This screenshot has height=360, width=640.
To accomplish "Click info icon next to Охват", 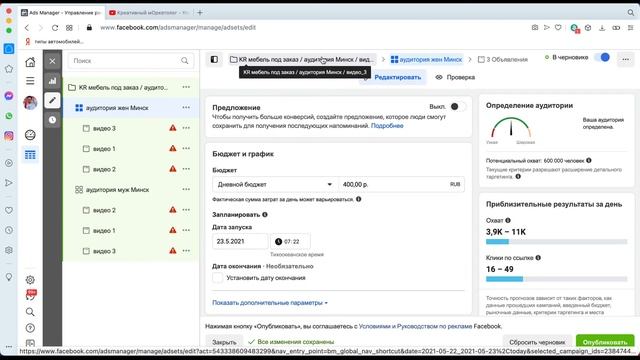I will pos(508,220).
